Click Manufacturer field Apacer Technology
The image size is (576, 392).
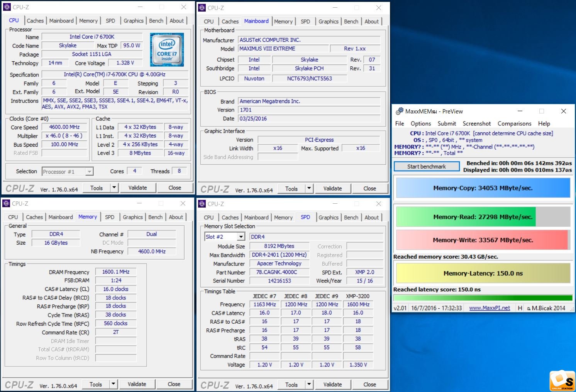click(280, 264)
